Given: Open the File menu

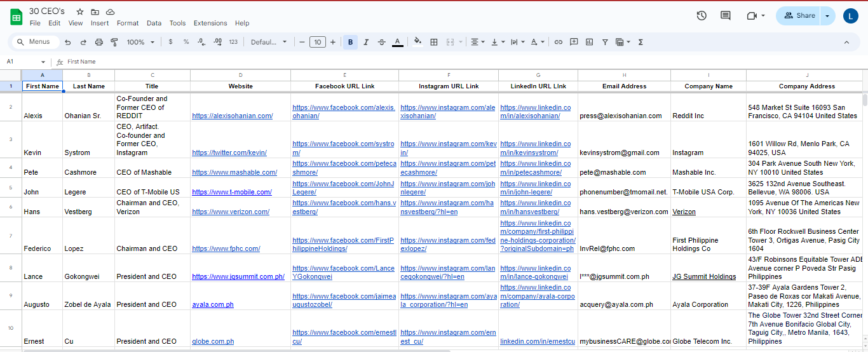Looking at the screenshot, I should (x=35, y=23).
